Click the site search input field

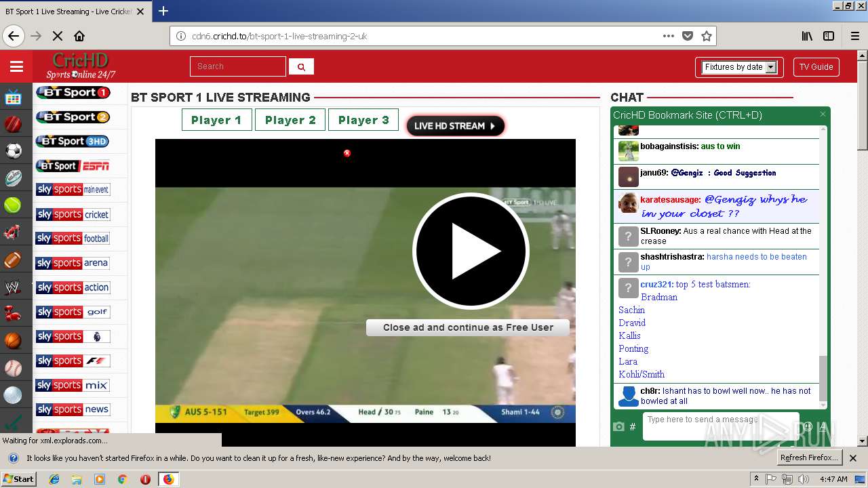[x=238, y=66]
